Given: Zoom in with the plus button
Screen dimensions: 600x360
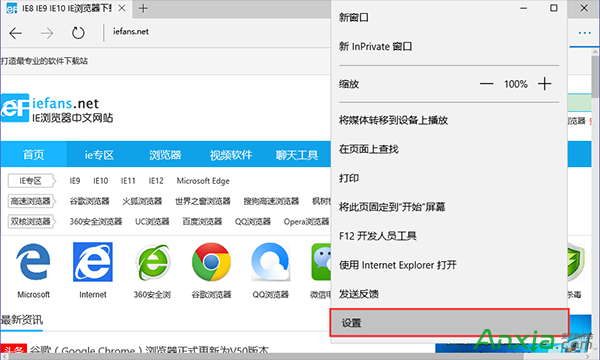Looking at the screenshot, I should click(545, 83).
